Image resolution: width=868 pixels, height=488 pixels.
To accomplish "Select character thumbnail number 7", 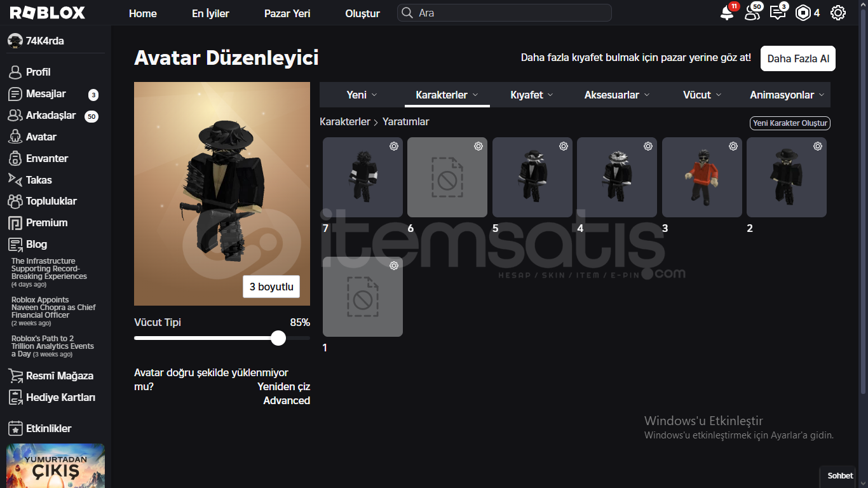I will tap(363, 177).
